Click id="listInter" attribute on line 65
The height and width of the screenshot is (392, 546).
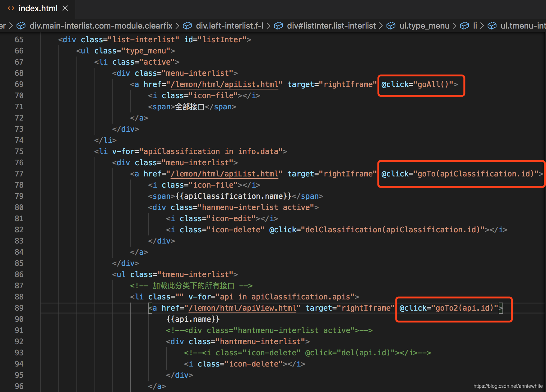pyautogui.click(x=215, y=39)
